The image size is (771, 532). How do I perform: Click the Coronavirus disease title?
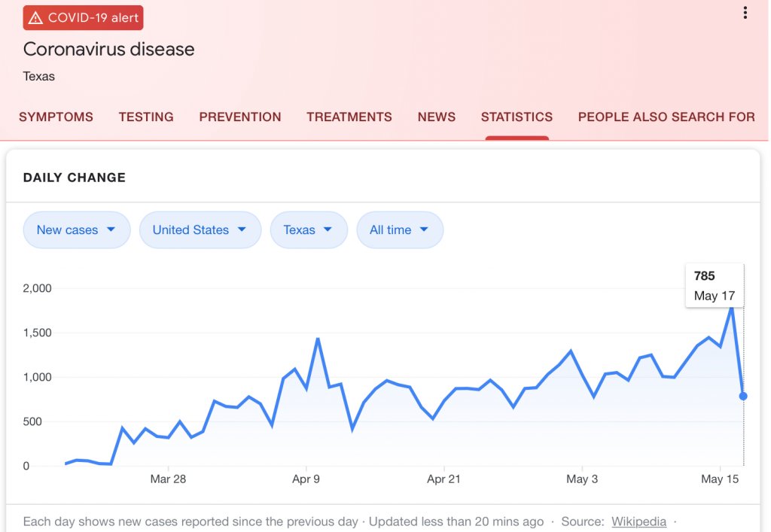(x=108, y=50)
